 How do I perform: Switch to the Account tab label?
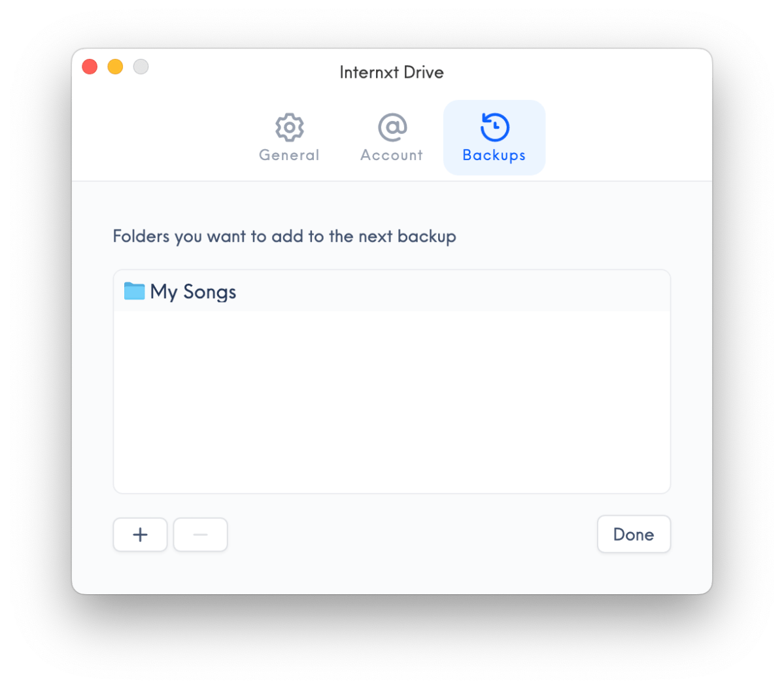click(392, 155)
